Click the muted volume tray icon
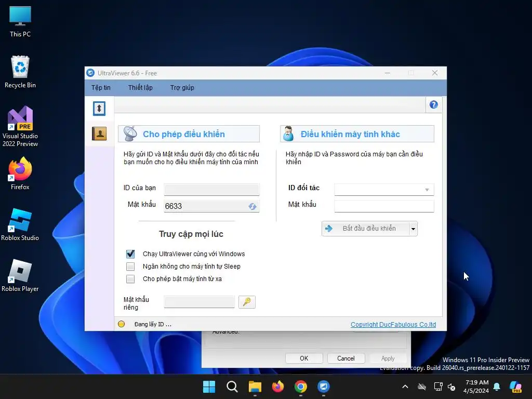The image size is (532, 399). 451,387
